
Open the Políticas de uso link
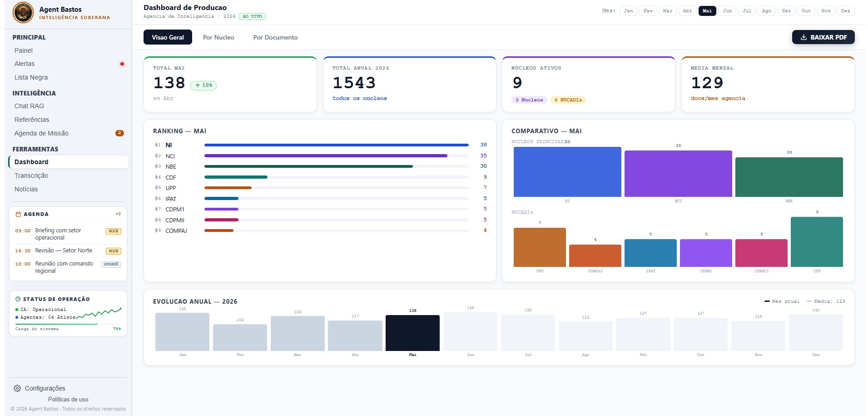click(68, 400)
